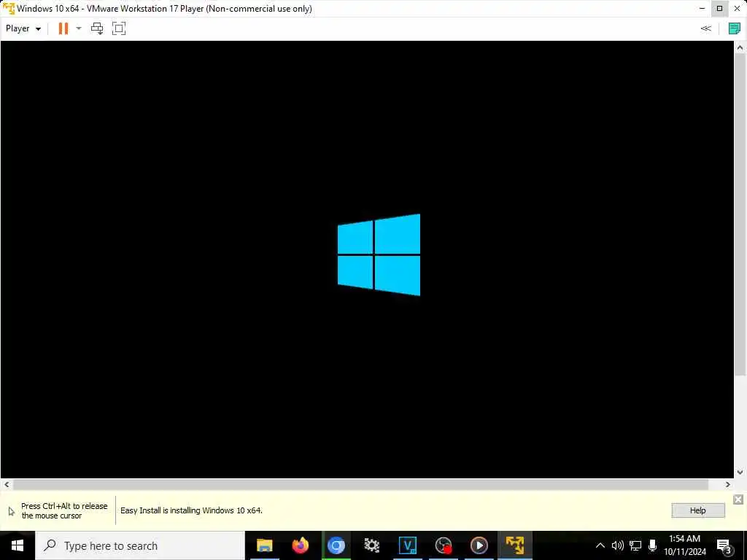Open the volume speaker tray icon
The width and height of the screenshot is (747, 560).
click(x=617, y=545)
